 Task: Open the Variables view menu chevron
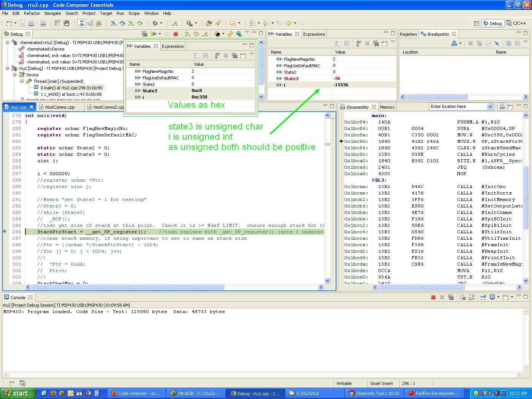click(393, 43)
